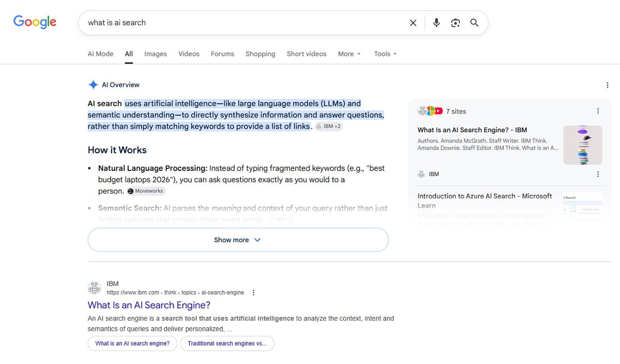The image size is (620, 364).
Task: Click the '7 sites' label
Action: point(456,112)
